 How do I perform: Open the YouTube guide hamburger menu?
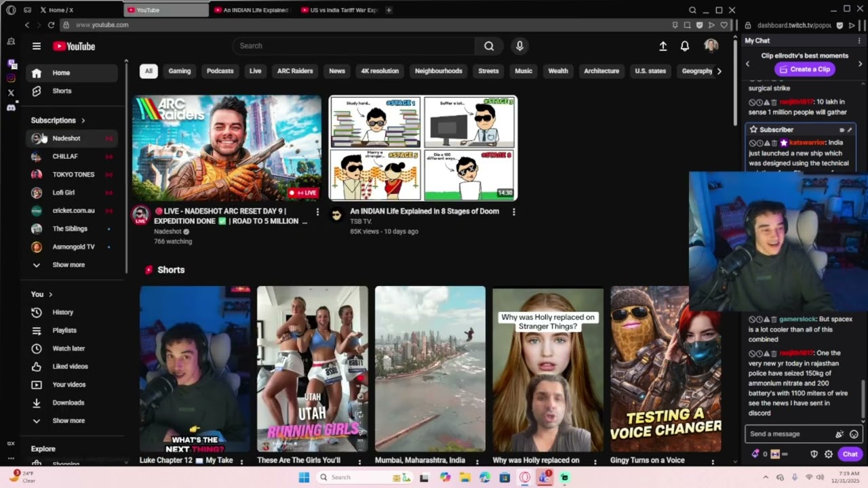click(x=37, y=46)
